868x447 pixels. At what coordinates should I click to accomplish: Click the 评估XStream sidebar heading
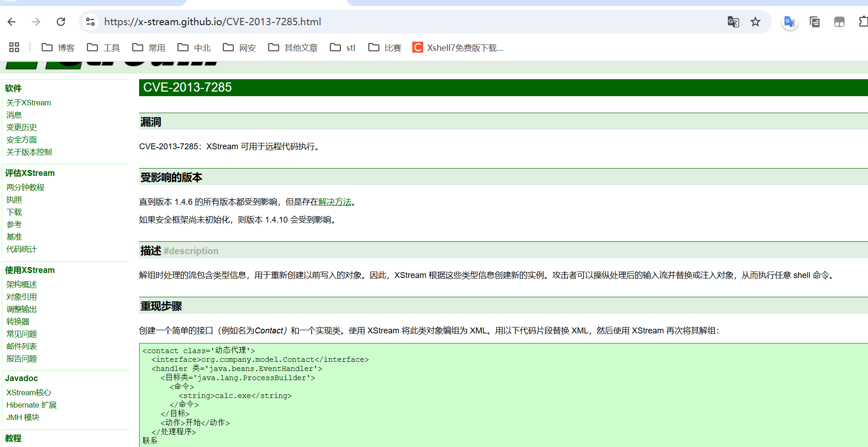30,173
